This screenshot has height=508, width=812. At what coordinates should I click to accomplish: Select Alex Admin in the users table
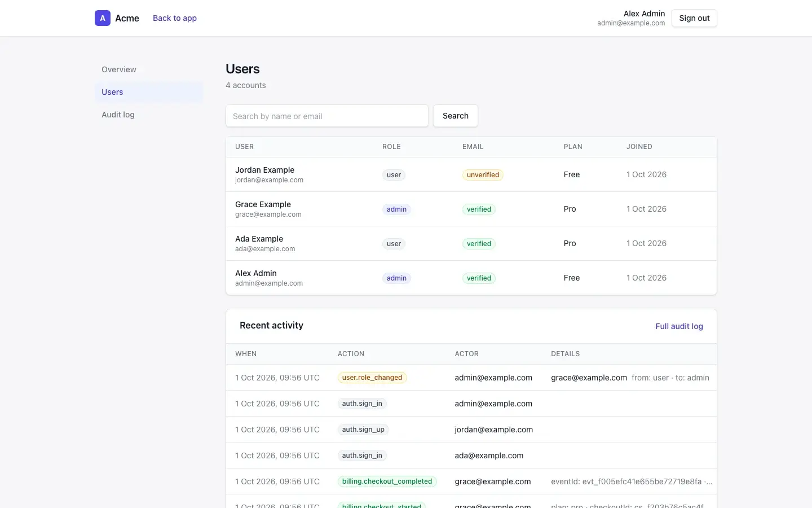[255, 273]
